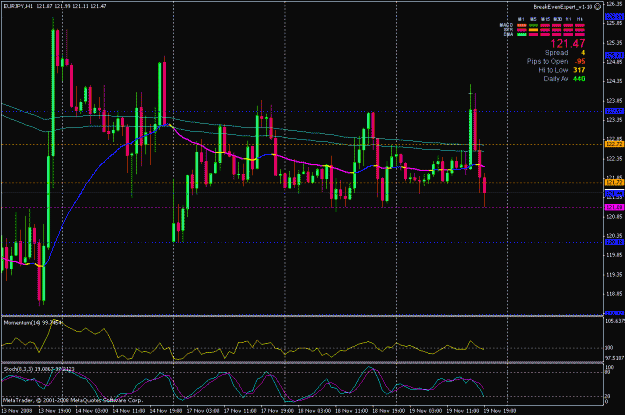Click the 18 Nov 03:00 time label
Viewport: 625px width, 415px height.
(314, 411)
